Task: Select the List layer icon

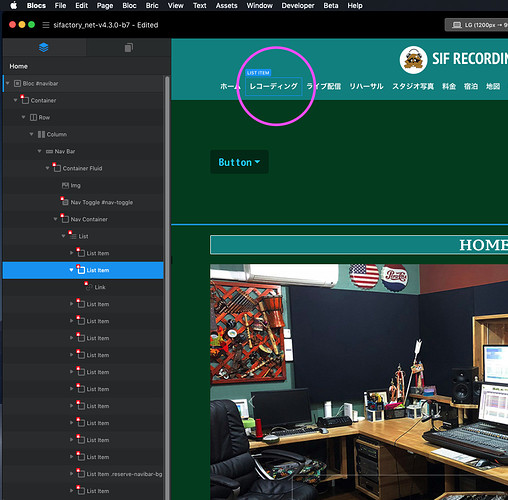Action: (x=73, y=236)
